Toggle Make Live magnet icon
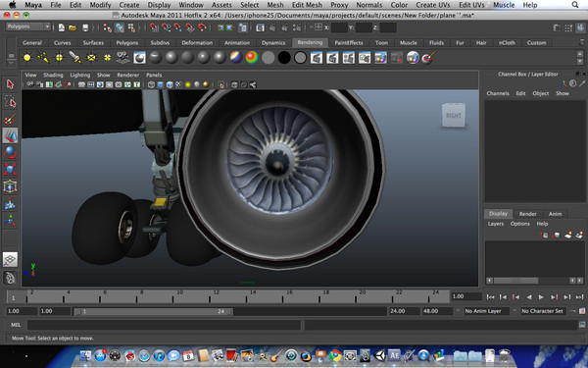 (x=202, y=27)
